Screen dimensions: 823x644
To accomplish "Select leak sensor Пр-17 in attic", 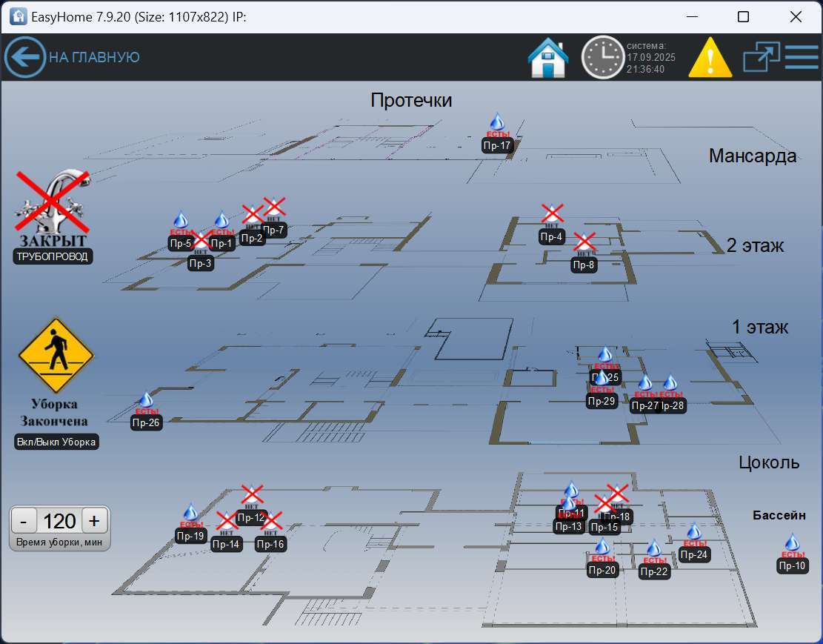I will coord(497,146).
